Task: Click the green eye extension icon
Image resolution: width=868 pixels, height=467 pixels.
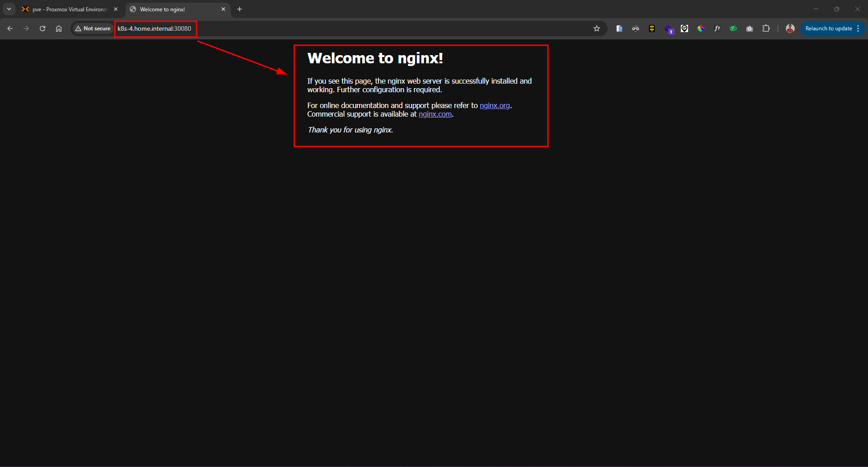Action: tap(733, 28)
